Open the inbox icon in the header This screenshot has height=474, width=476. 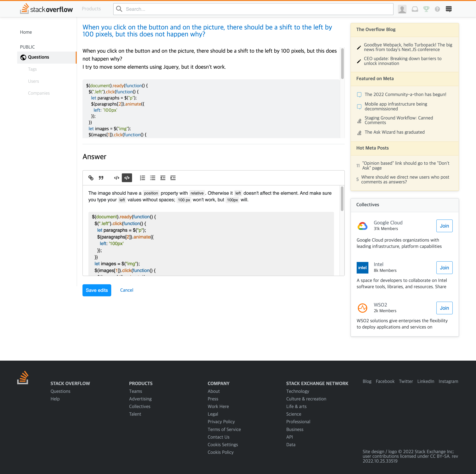(415, 9)
